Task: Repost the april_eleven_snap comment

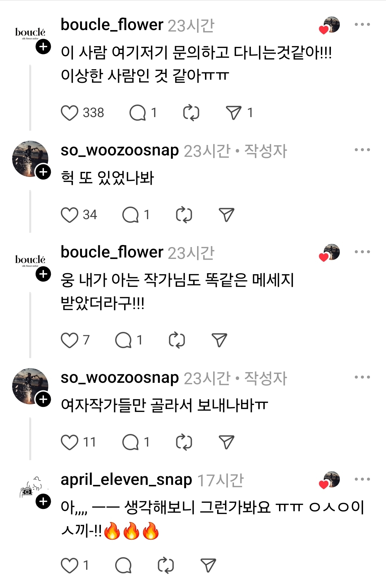Action: [166, 566]
